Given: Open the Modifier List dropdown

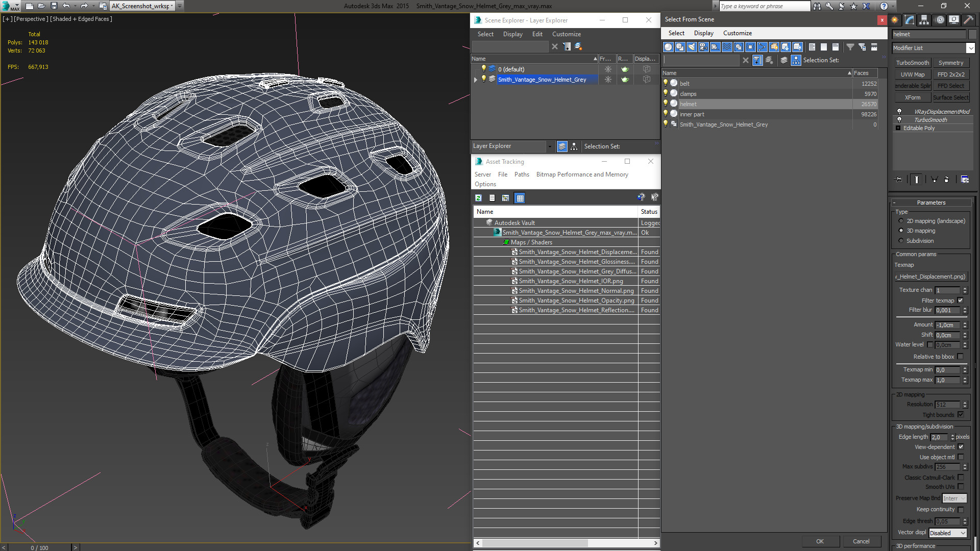Looking at the screenshot, I should point(970,48).
